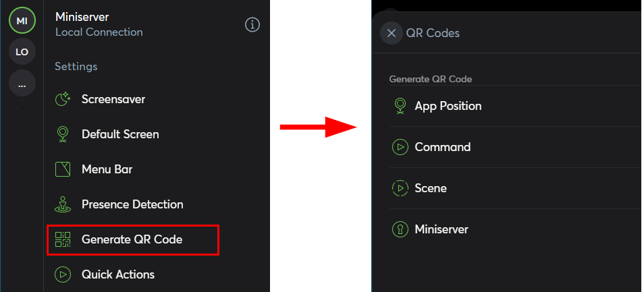
Task: Open the Screensaver settings
Action: pos(113,99)
